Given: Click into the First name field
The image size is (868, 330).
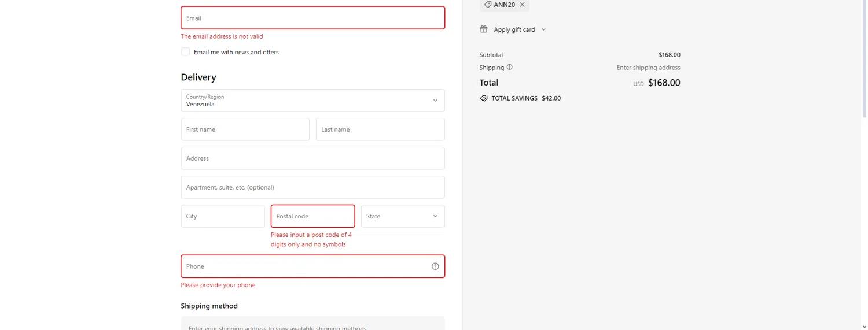Looking at the screenshot, I should pyautogui.click(x=245, y=129).
